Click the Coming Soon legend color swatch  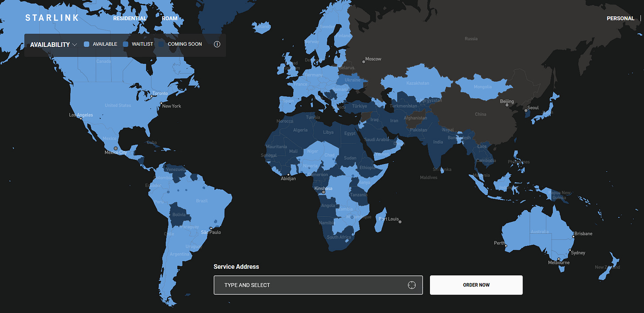tap(161, 44)
